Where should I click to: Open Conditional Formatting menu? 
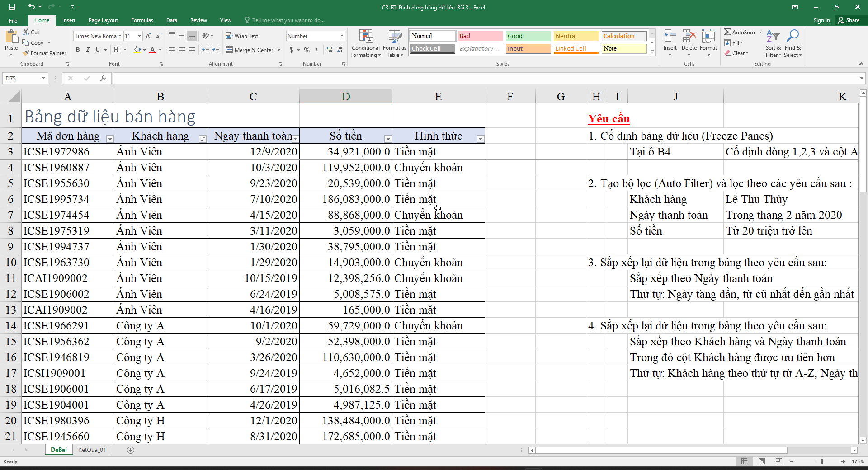tap(365, 44)
